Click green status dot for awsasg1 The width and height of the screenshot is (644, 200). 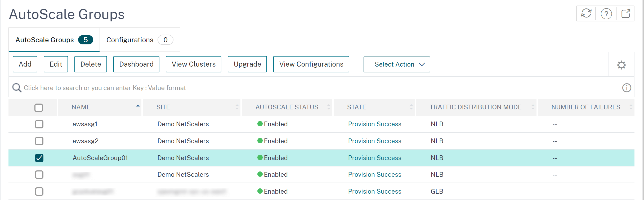[x=260, y=124]
